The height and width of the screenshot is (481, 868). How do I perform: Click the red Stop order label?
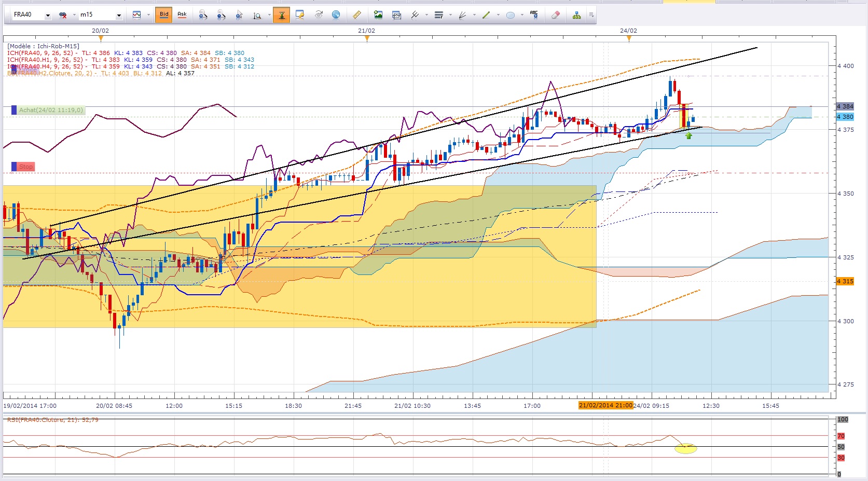(26, 167)
